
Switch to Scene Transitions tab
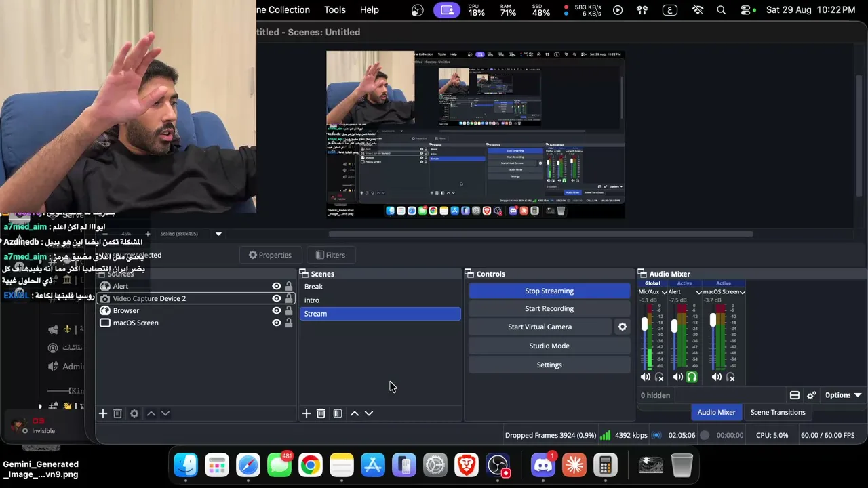pos(778,412)
